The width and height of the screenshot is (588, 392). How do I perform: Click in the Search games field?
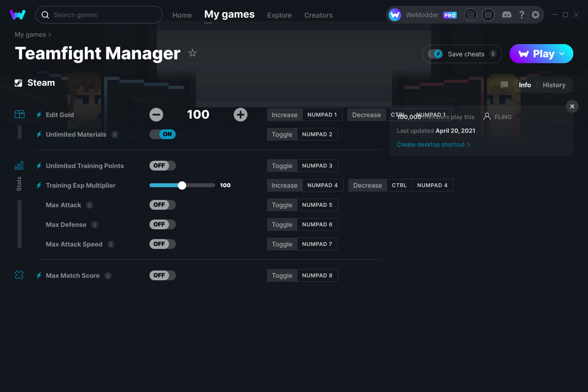tap(98, 15)
